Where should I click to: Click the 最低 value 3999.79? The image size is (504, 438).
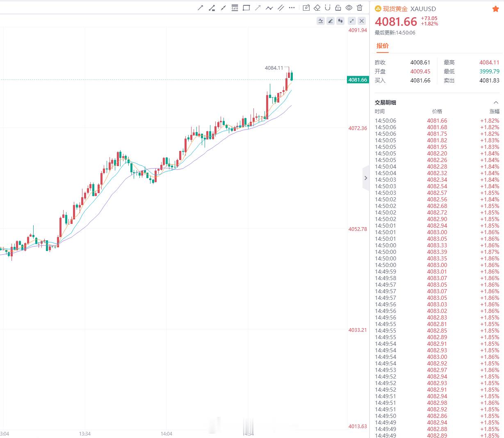[x=489, y=71]
